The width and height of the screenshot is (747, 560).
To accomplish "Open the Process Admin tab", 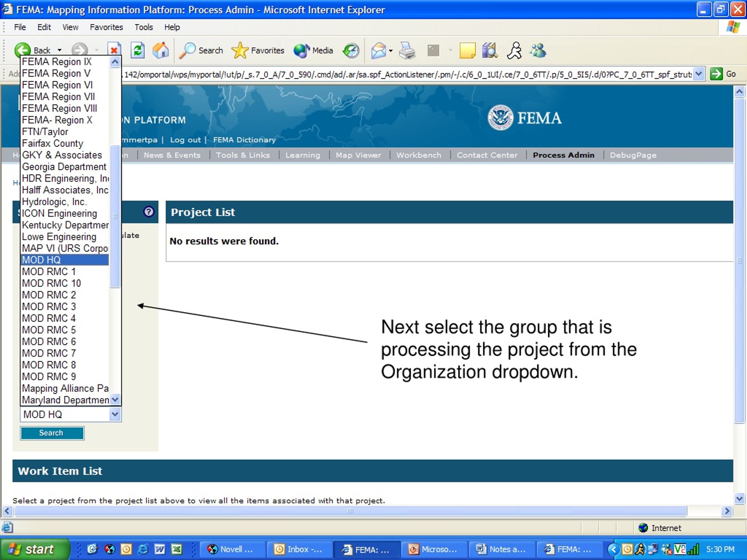I will coord(564,155).
